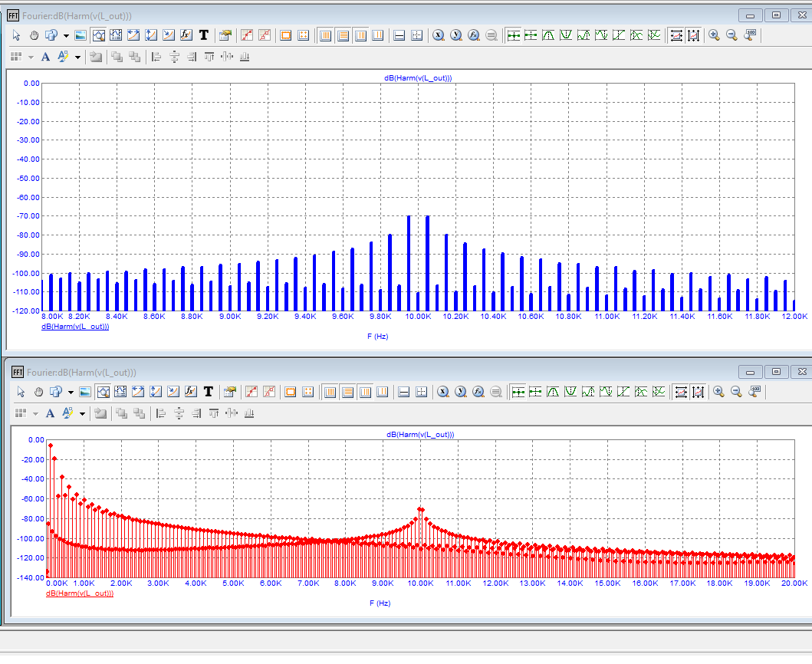The height and width of the screenshot is (664, 812).
Task: Activate the pan hand tool in top window
Action: click(x=35, y=35)
